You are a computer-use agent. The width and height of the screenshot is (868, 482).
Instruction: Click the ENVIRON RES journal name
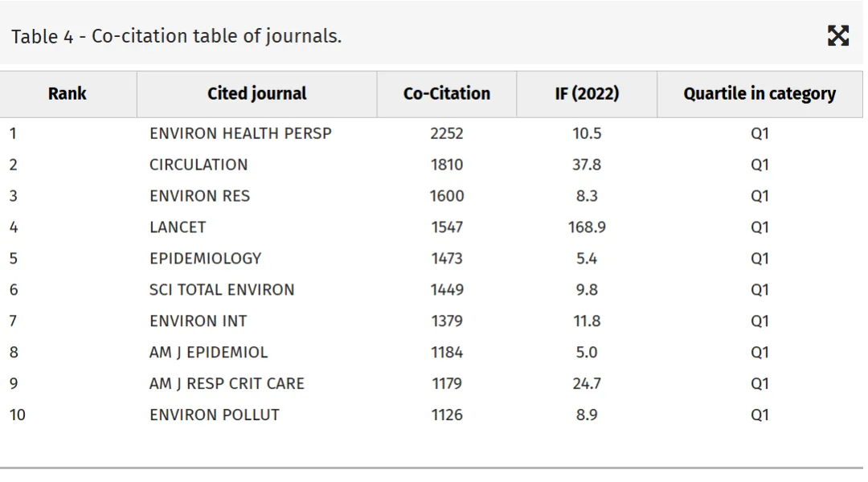tap(199, 196)
